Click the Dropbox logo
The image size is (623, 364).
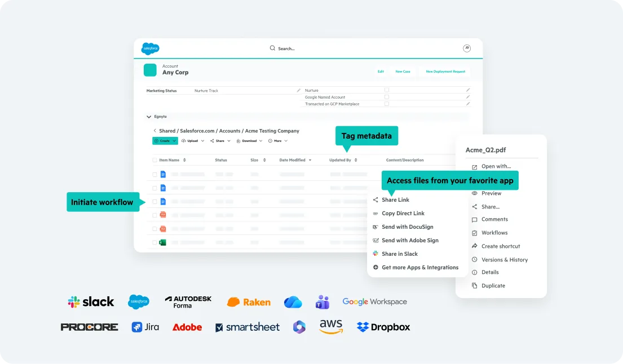[x=383, y=327]
